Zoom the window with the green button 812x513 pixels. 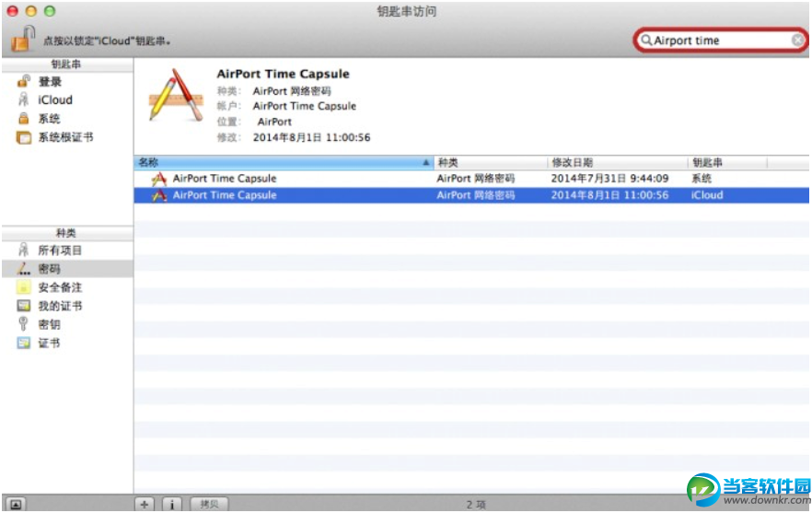pos(50,11)
